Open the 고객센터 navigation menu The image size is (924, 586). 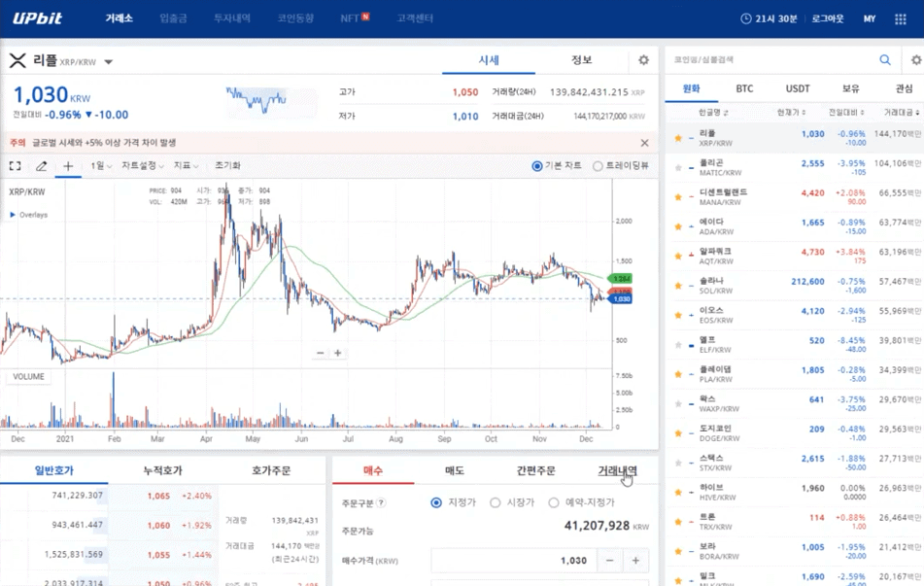point(415,18)
